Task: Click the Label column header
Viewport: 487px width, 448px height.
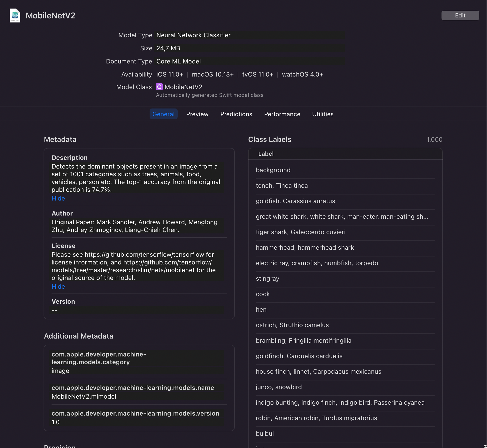Action: (266, 154)
